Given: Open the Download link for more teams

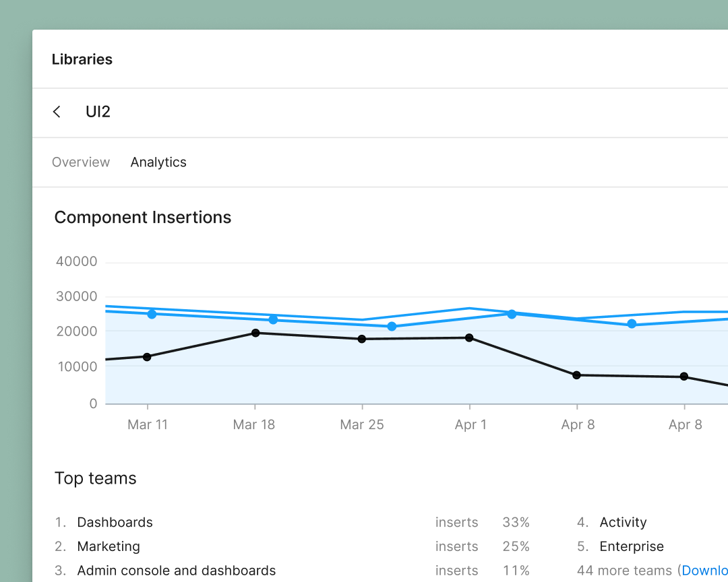Looking at the screenshot, I should [707, 570].
